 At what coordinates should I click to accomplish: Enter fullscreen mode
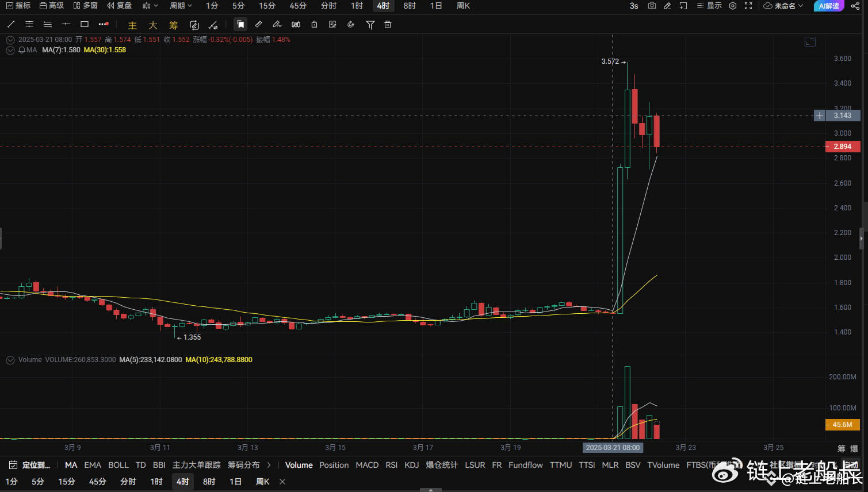tap(748, 6)
